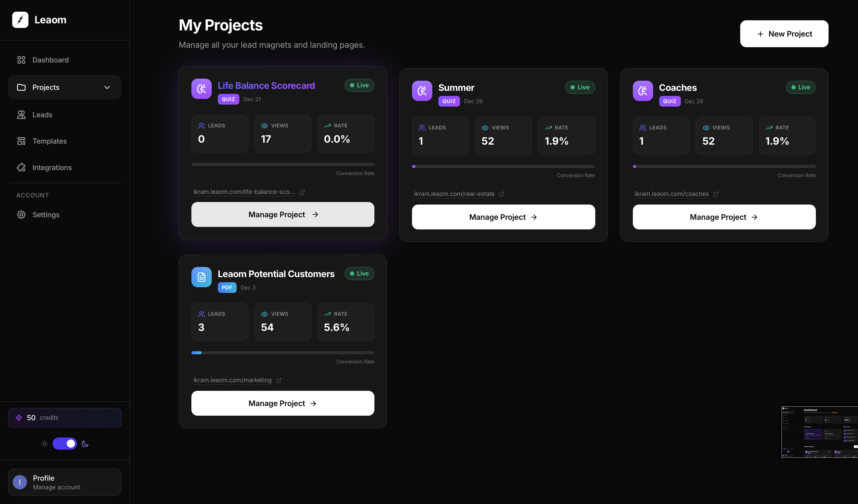Click the Conversion Rate progress bar for Leaom Potential Customers
This screenshot has height=504, width=858.
click(x=283, y=352)
